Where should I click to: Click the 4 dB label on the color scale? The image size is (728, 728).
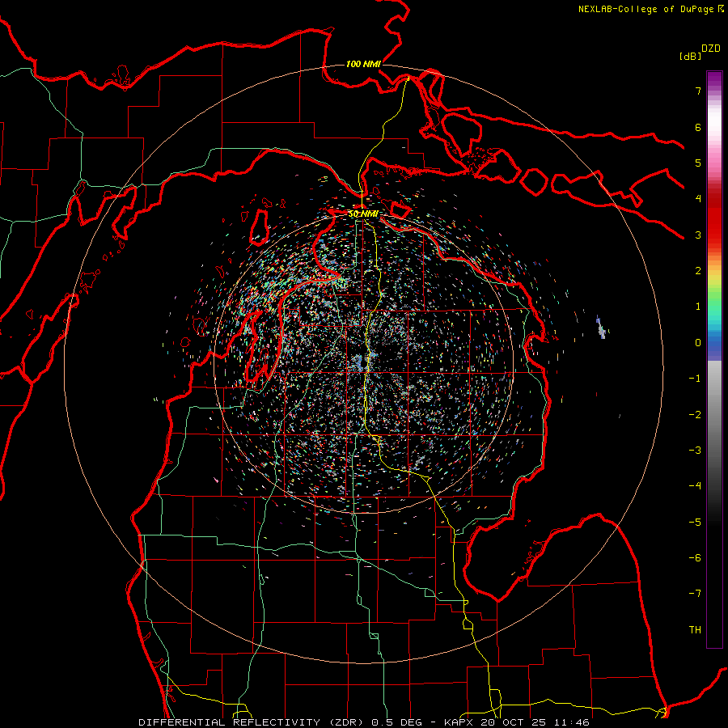698,199
